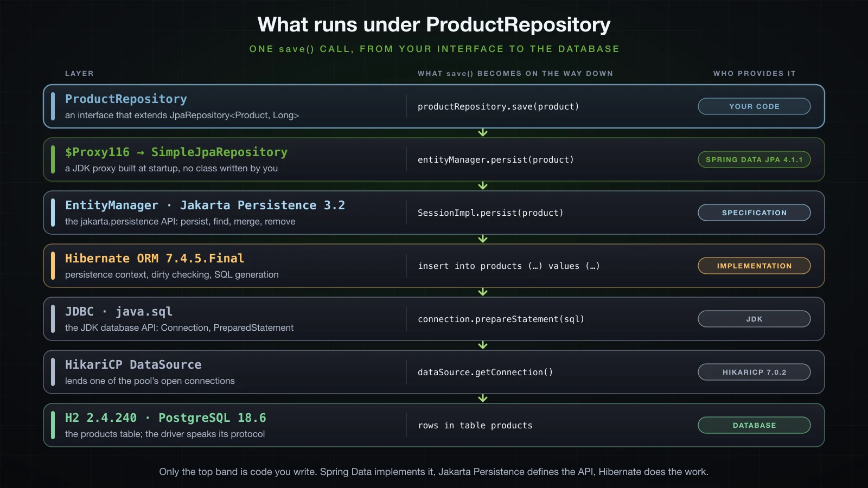Select the "$Proxy116 → SimpleJpaRepository" heading
Screen dimensions: 868x488
176,152
